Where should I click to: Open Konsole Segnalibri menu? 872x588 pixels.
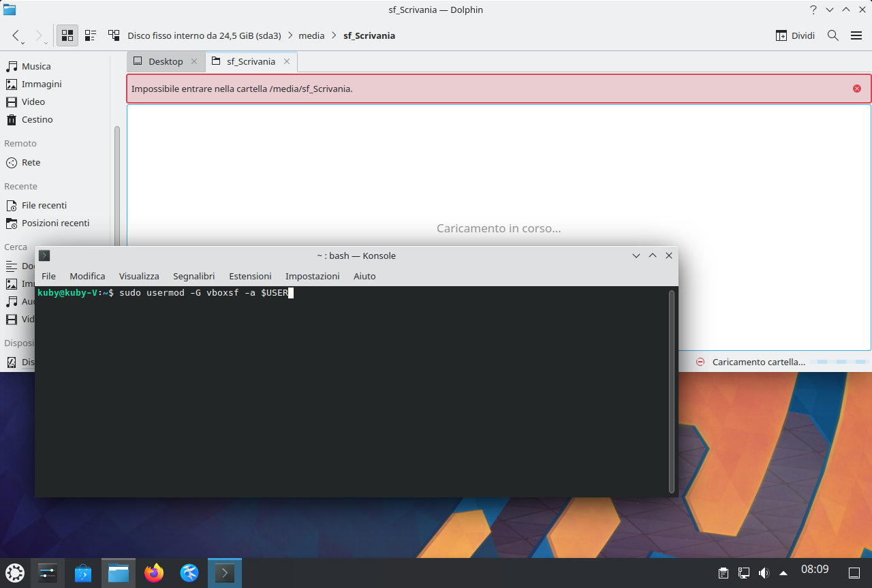pyautogui.click(x=193, y=276)
